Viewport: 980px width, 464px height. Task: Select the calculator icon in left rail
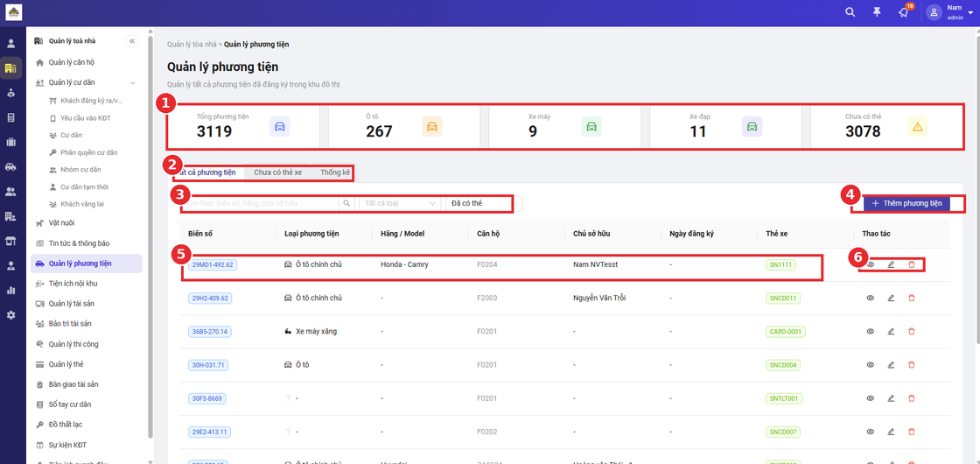10,117
